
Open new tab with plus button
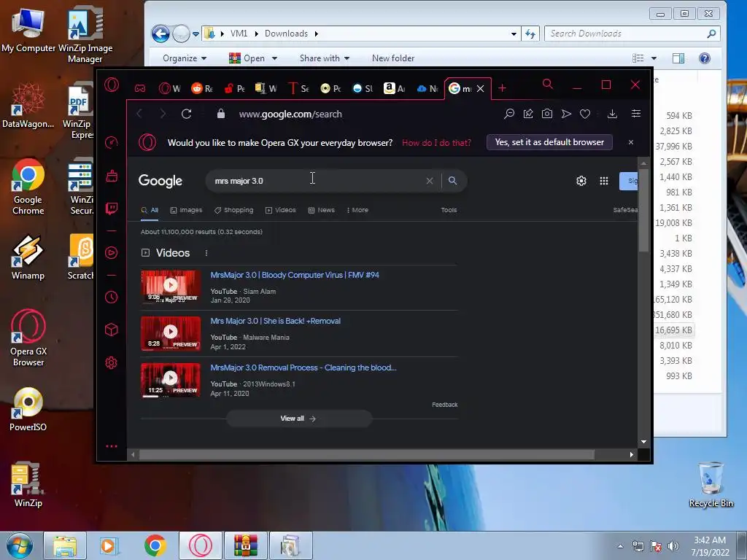coord(502,88)
